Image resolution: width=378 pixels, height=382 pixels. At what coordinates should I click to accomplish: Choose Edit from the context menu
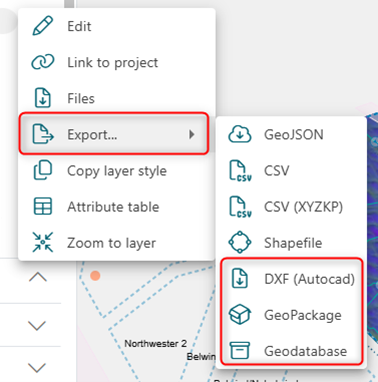tap(117, 26)
